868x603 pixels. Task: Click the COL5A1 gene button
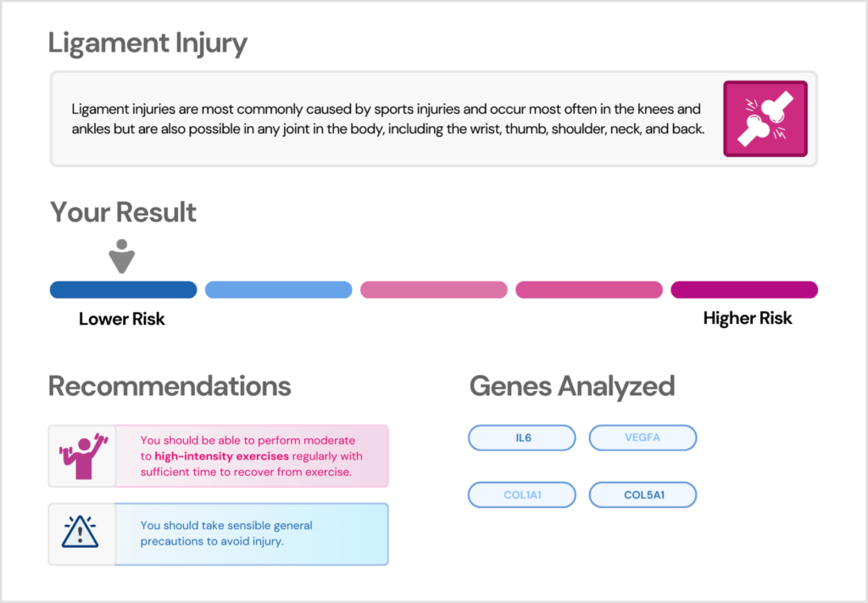click(x=643, y=494)
